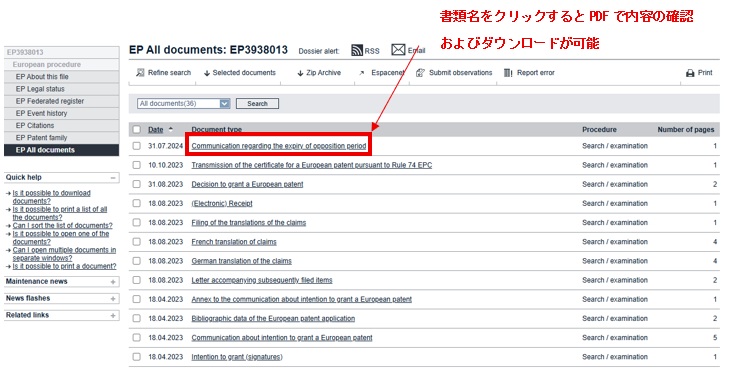Open EP Federated register
Image resolution: width=729 pixels, height=378 pixels.
(x=61, y=101)
